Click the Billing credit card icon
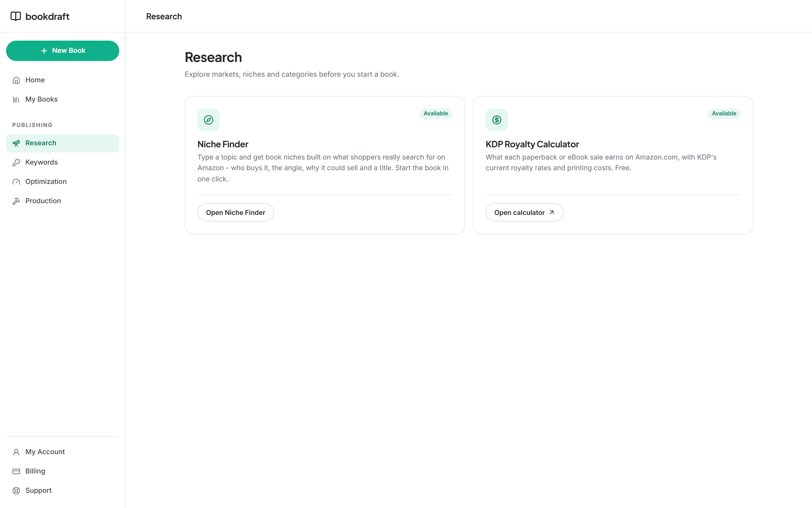812x508 pixels. pos(16,471)
